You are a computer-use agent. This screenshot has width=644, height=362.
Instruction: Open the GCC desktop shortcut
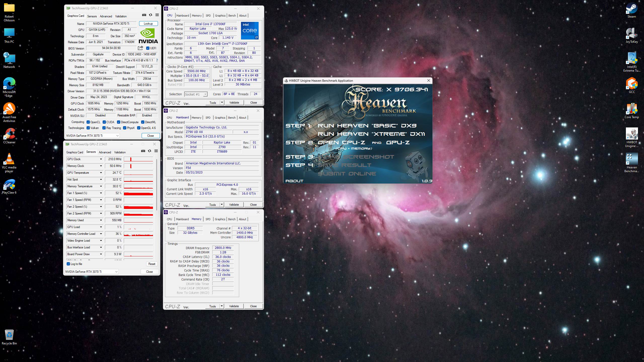point(632,86)
